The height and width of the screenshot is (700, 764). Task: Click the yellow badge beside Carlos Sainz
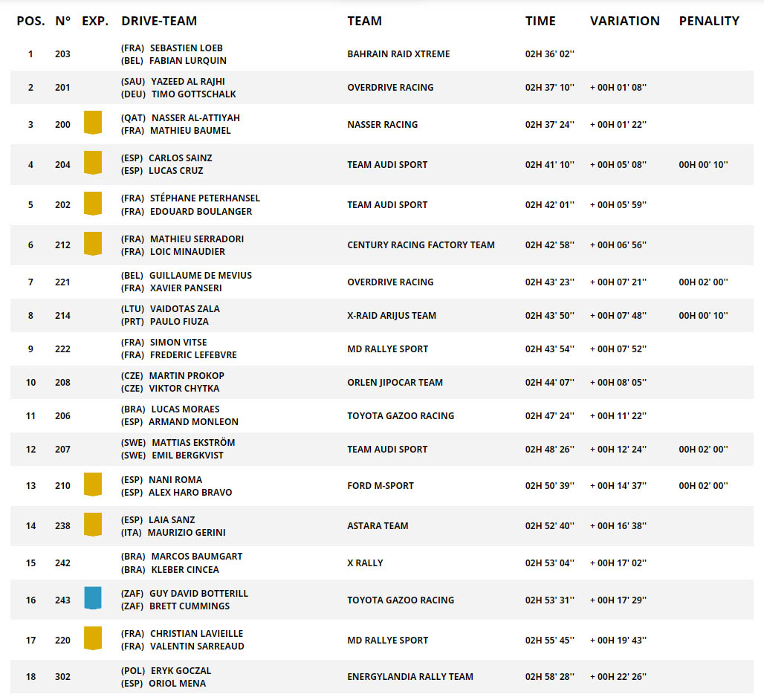(92, 163)
